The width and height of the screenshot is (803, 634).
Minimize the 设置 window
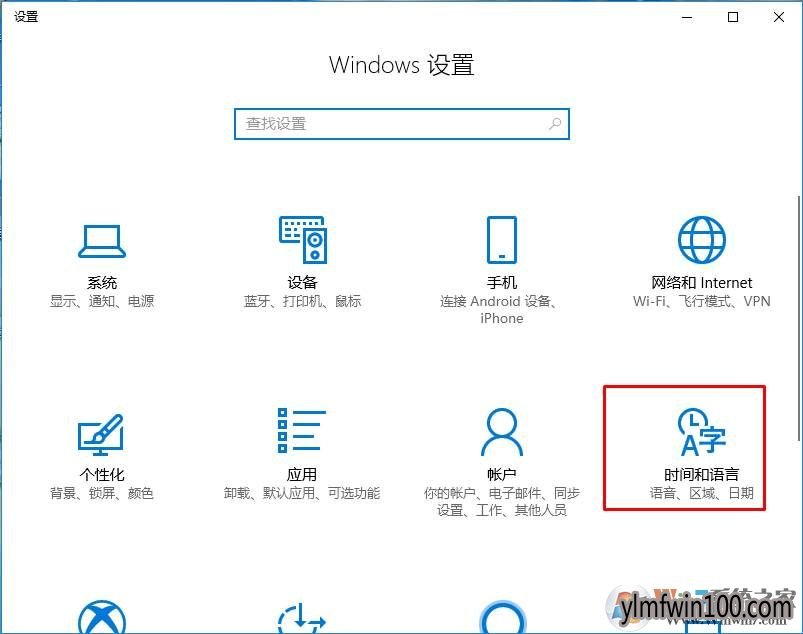687,17
